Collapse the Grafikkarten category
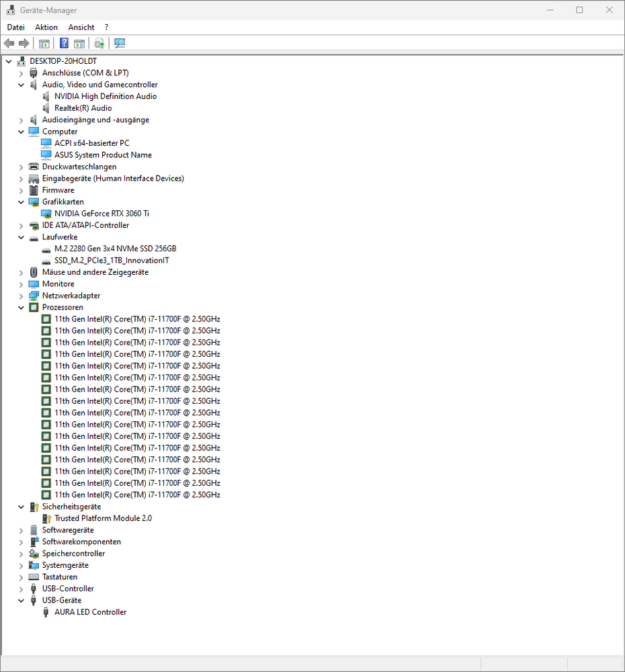Screen dimensions: 625x672 pos(21,202)
